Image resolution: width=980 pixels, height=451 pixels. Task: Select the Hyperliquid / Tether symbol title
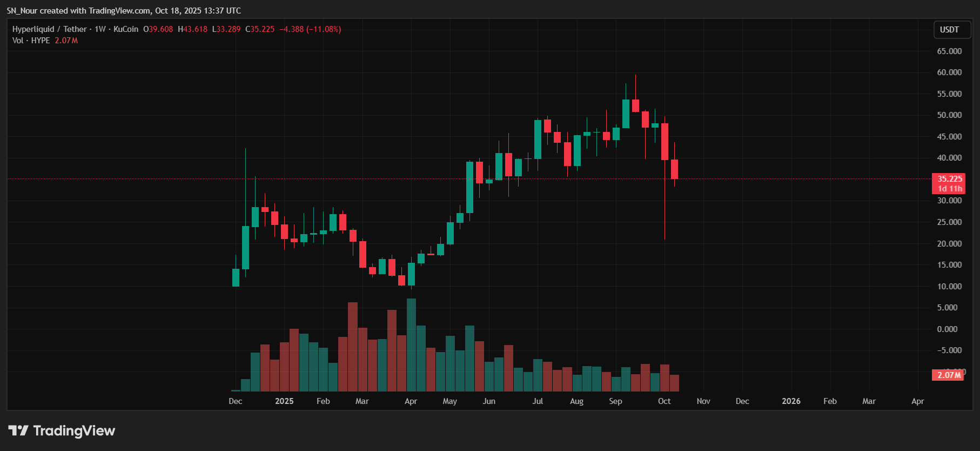(49, 29)
